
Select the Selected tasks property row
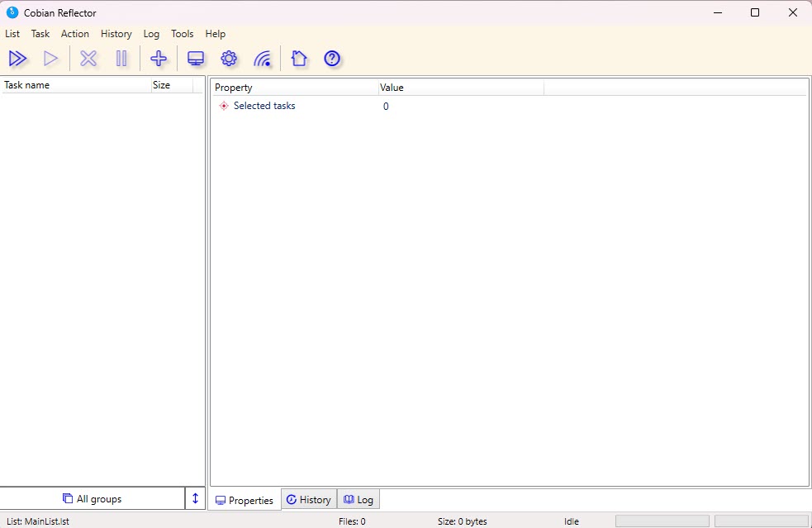click(x=264, y=106)
